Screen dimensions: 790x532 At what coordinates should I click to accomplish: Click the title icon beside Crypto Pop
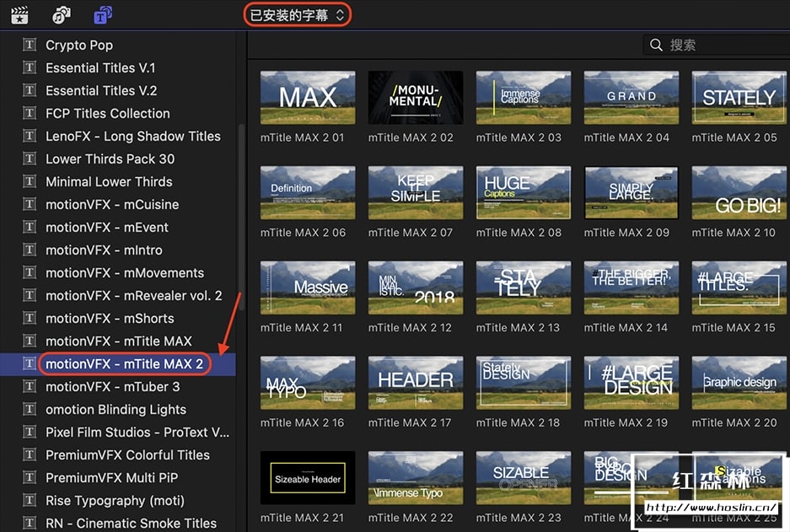(x=30, y=45)
